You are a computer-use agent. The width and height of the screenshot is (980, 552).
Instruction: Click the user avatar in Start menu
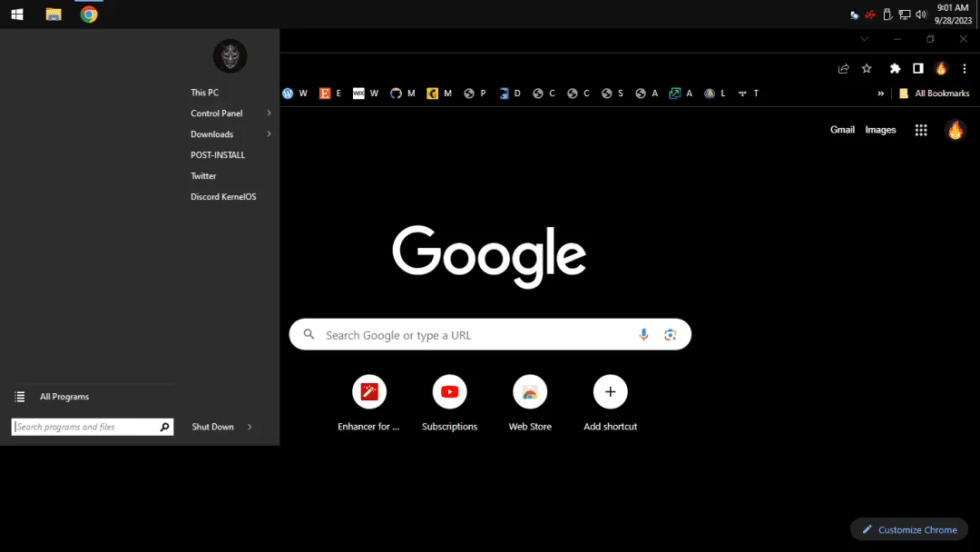[x=230, y=56]
